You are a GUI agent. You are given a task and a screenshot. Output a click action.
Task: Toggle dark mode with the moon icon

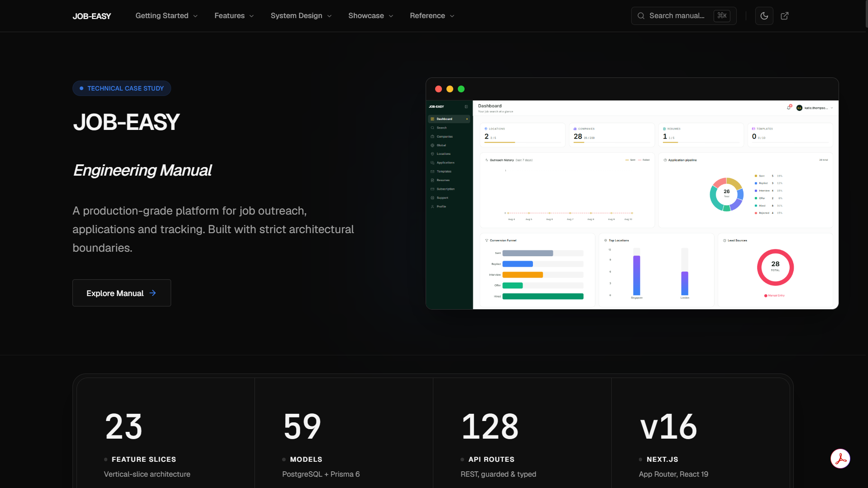[764, 16]
